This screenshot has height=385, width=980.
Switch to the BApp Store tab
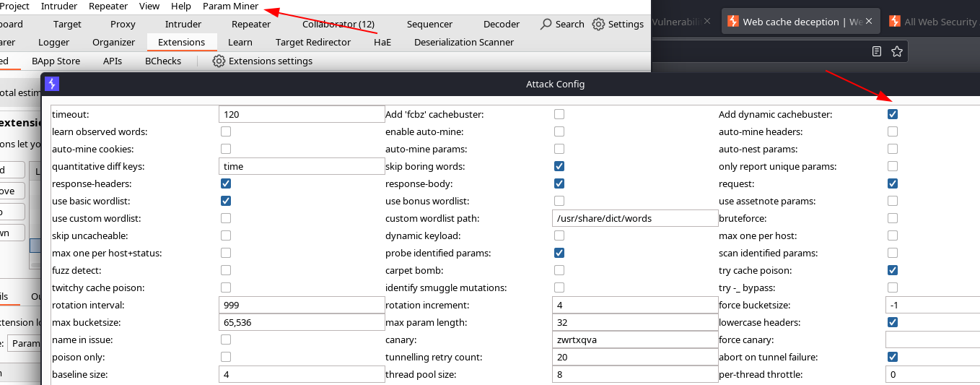pos(56,61)
